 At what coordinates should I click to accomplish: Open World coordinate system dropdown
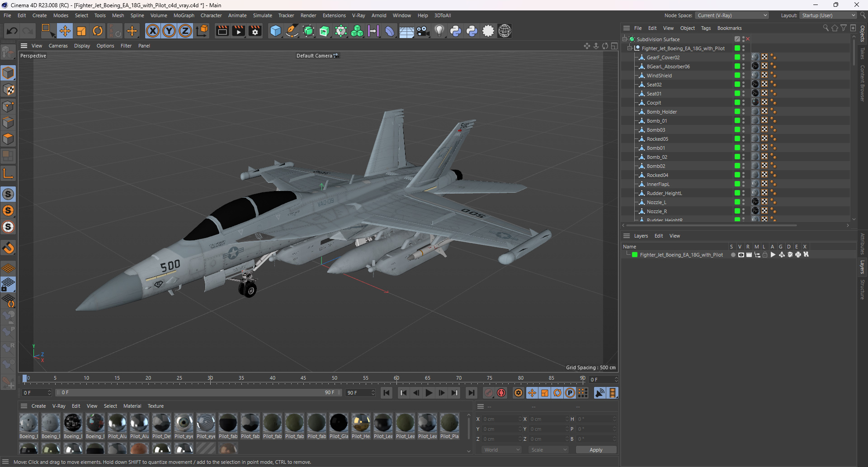pyautogui.click(x=501, y=450)
